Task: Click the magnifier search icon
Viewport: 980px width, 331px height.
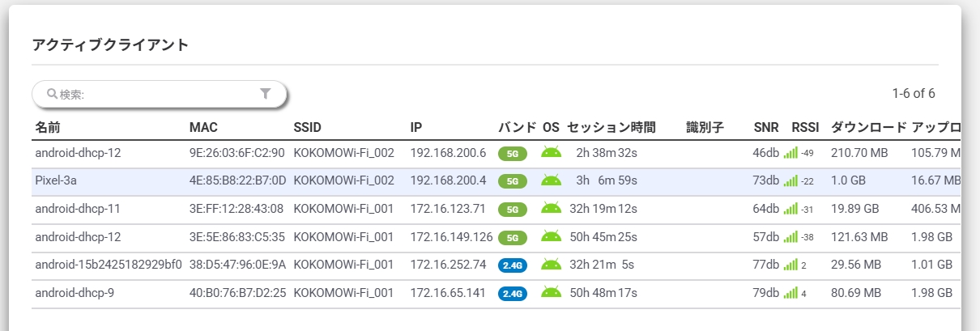Action: (x=52, y=94)
